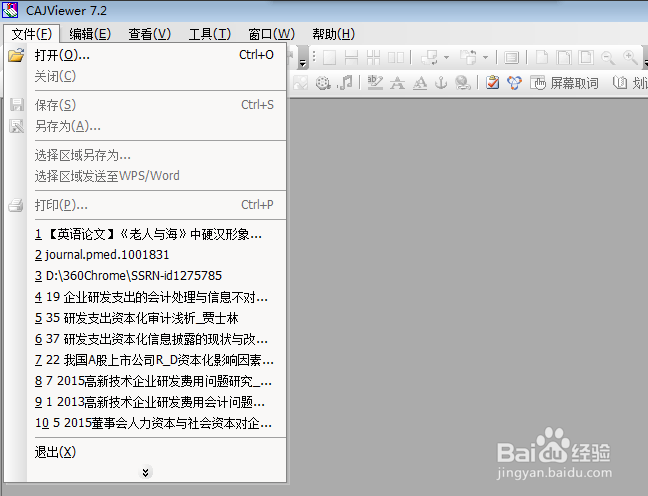Open the 查看(V) menu

tap(149, 34)
